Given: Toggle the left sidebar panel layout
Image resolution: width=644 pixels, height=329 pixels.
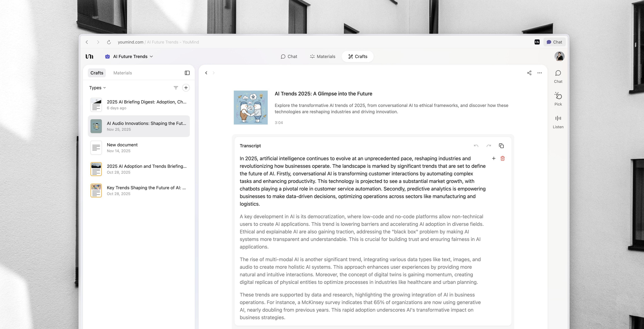Looking at the screenshot, I should [187, 73].
